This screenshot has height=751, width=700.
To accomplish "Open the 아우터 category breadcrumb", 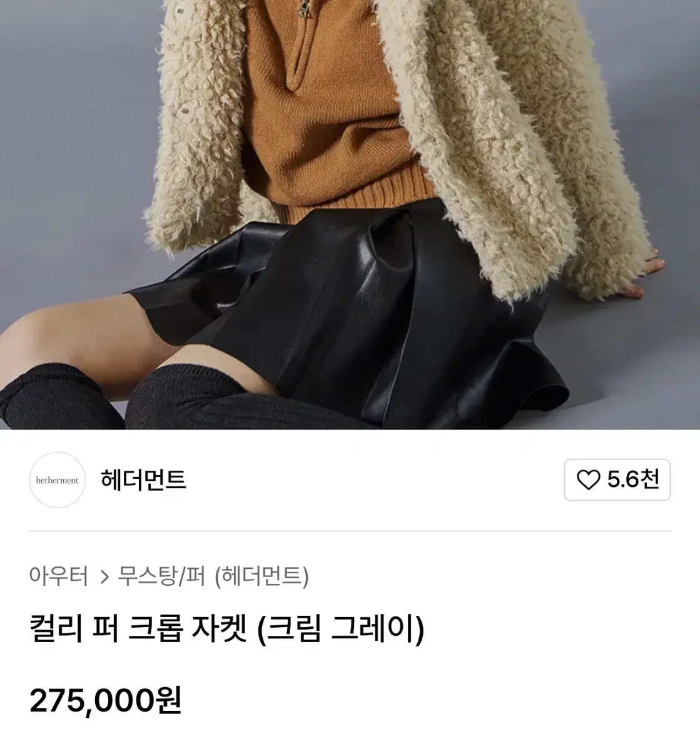I will click(x=59, y=575).
